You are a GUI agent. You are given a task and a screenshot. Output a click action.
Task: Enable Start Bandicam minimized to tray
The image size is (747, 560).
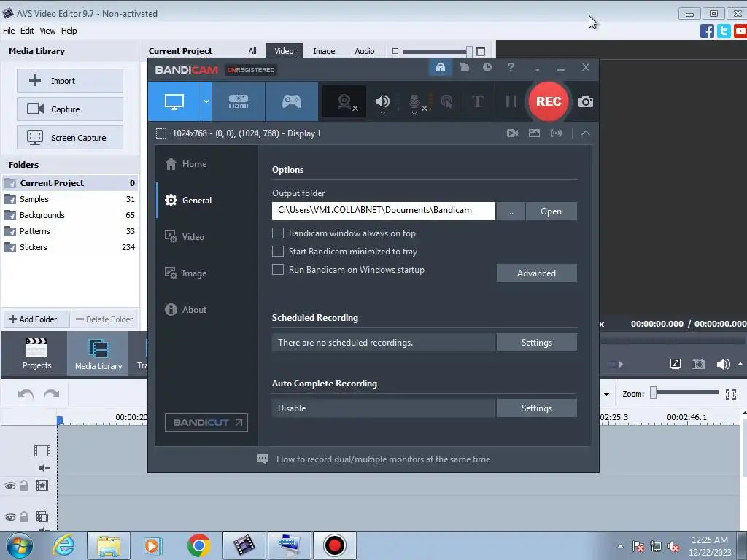tap(278, 252)
